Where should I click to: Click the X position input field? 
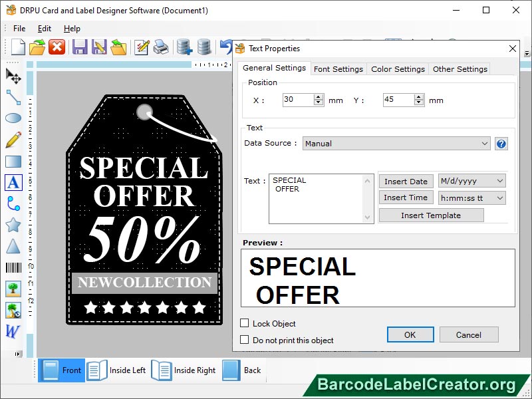299,100
